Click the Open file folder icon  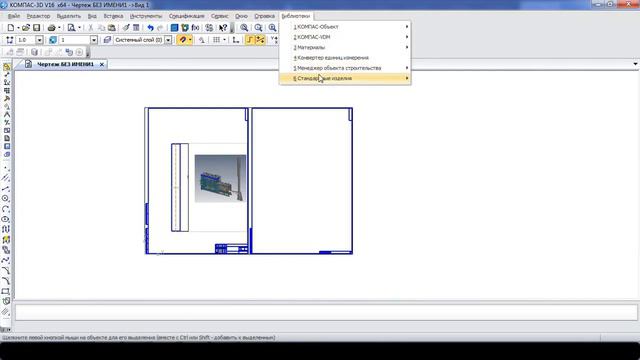coord(26,28)
